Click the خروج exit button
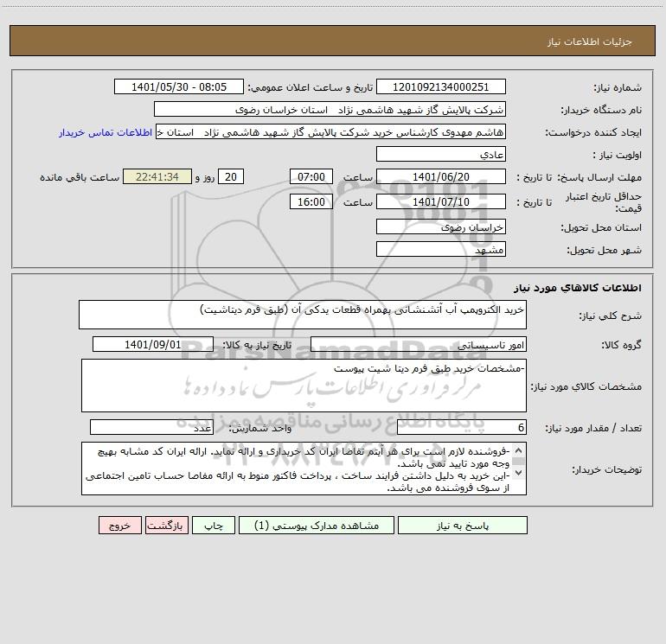666x644 pixels. click(119, 526)
